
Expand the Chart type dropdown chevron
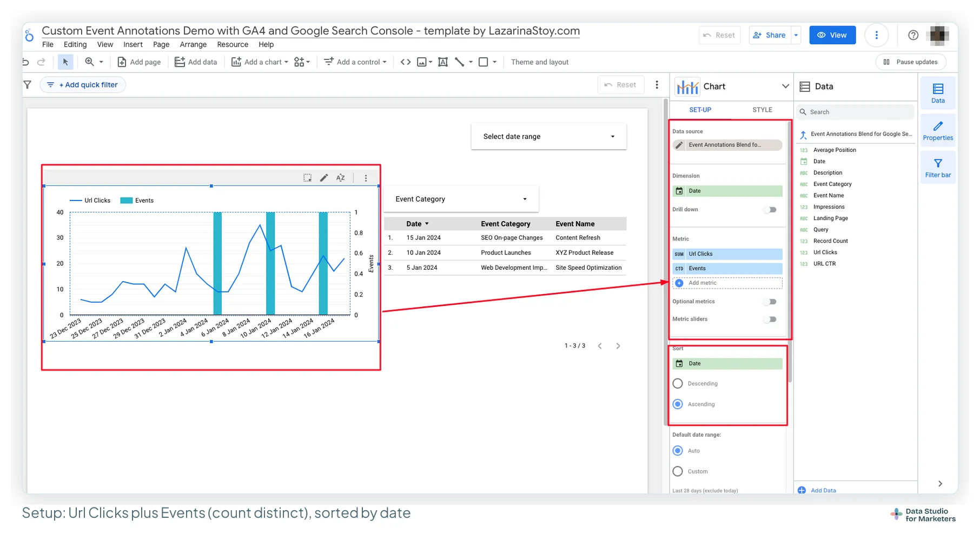coord(785,86)
